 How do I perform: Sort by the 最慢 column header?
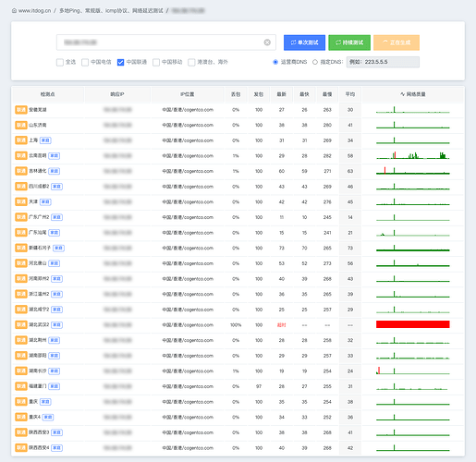click(x=327, y=94)
